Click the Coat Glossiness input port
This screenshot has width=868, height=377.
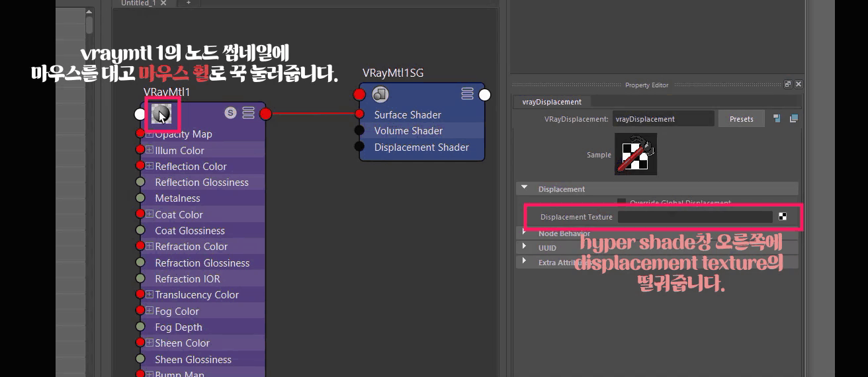click(x=140, y=230)
